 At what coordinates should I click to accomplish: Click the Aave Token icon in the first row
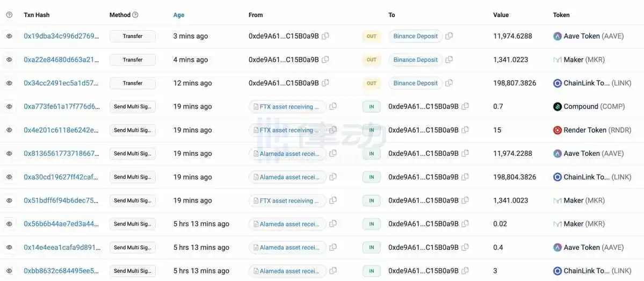[558, 36]
